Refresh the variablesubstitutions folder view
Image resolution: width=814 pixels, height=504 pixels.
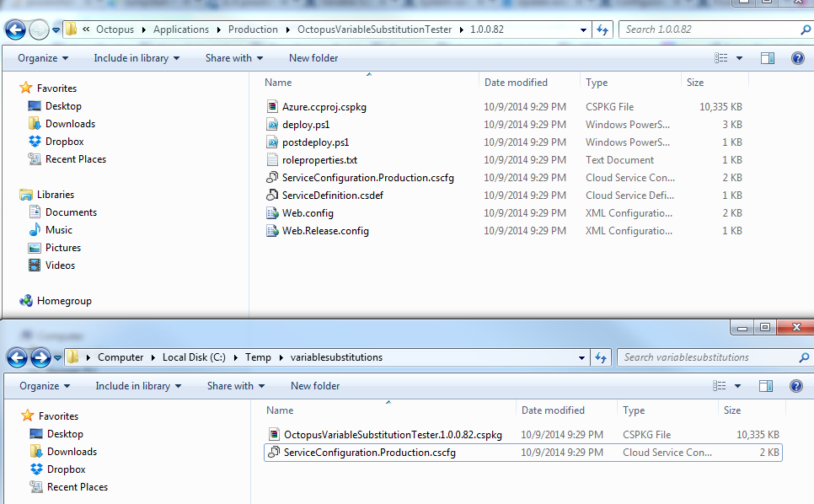[601, 357]
